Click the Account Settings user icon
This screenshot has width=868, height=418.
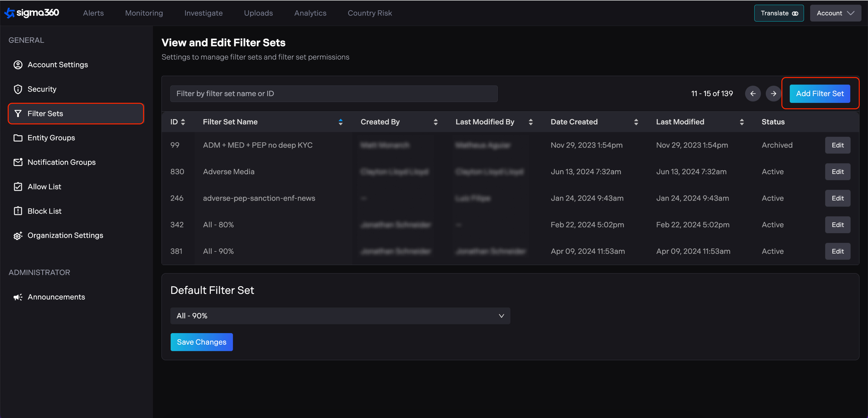pos(18,65)
